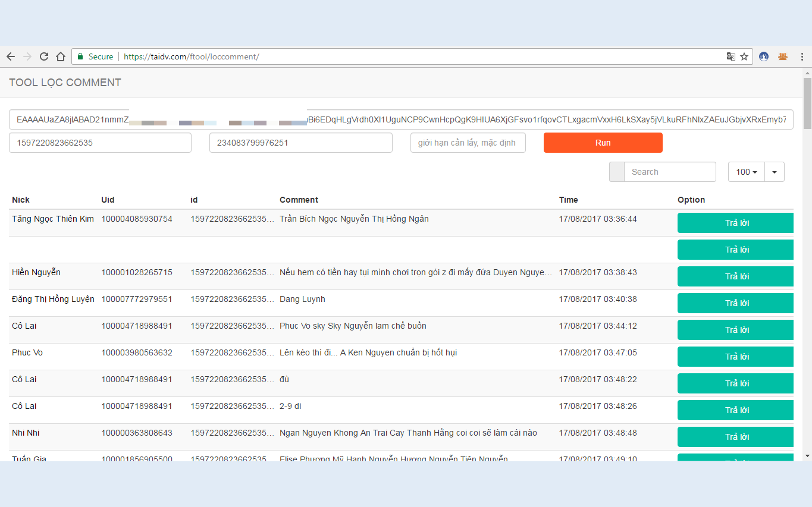Expand the 100 rows-per-page dropdown

[x=746, y=172]
